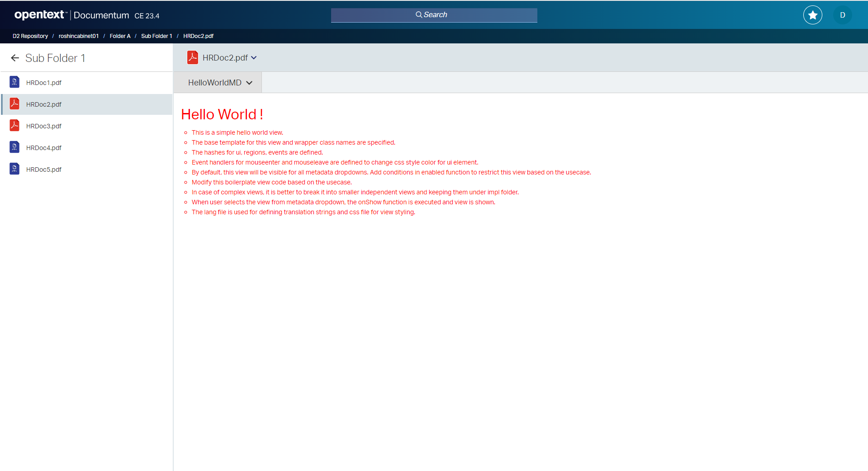Click the red Adobe PDF icon for HRDoc2.pdf
This screenshot has width=868, height=471.
(x=14, y=104)
